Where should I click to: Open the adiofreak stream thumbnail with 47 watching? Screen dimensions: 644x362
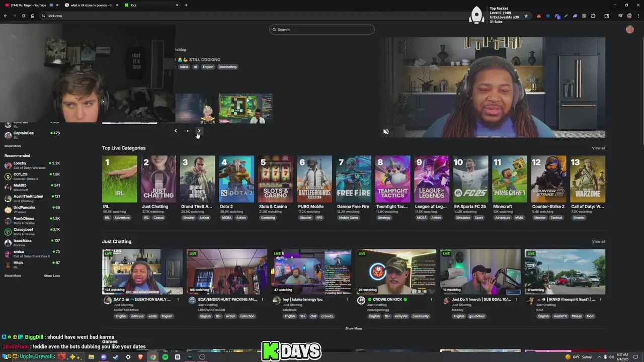311,271
